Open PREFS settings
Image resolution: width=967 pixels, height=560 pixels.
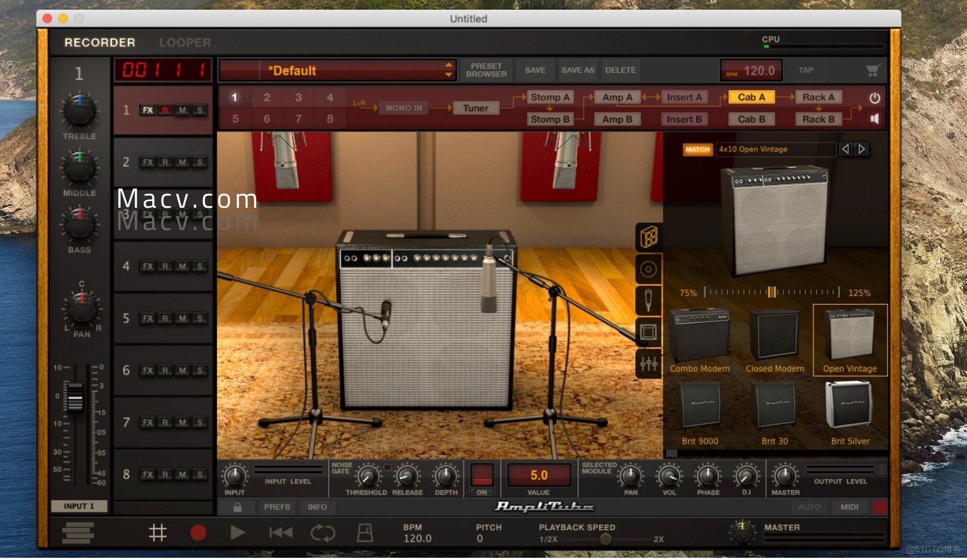[277, 507]
